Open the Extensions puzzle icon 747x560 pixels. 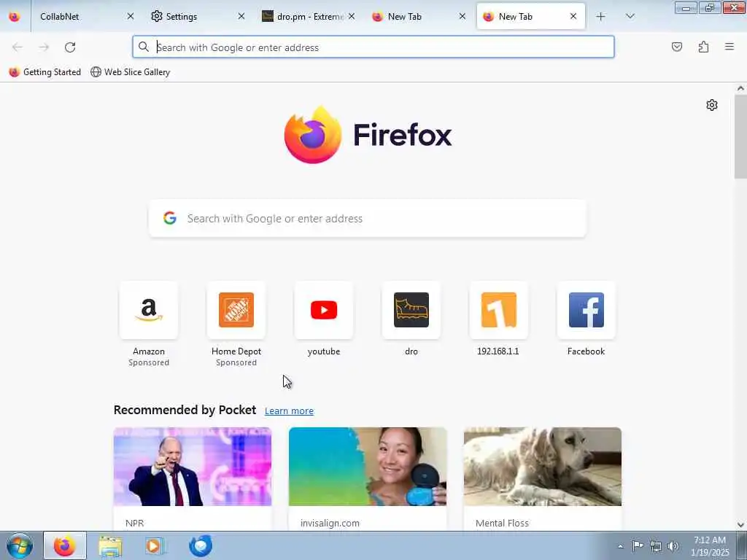704,47
